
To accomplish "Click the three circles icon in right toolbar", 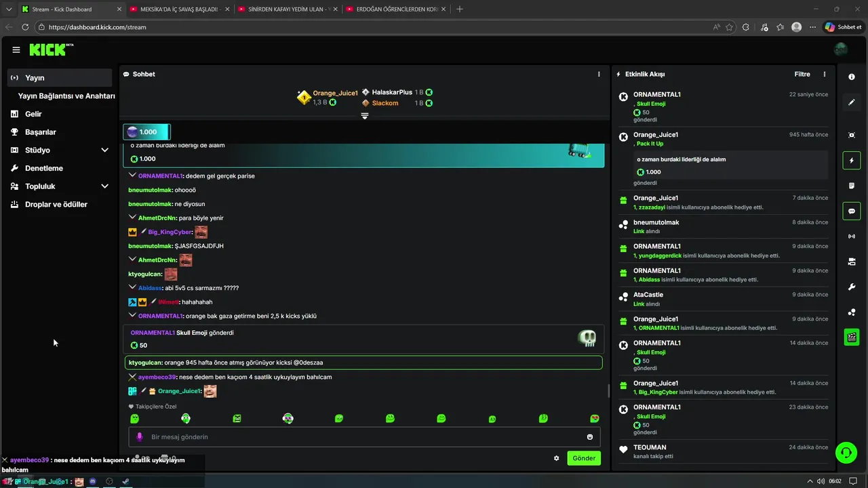I will tap(852, 312).
